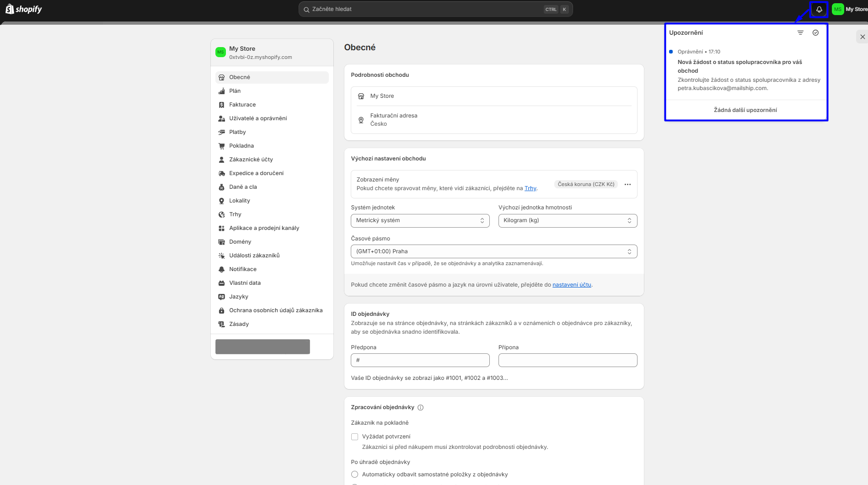Open the Fakturační adresa row

point(494,120)
